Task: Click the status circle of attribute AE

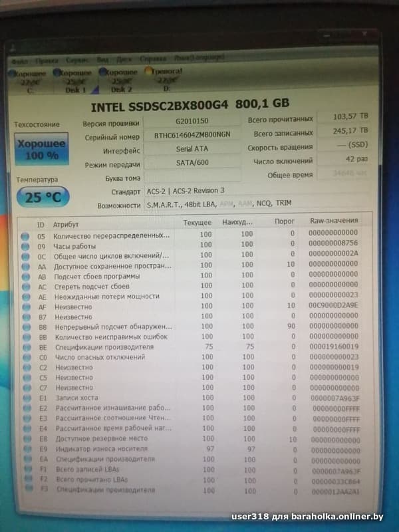Action: [x=27, y=297]
